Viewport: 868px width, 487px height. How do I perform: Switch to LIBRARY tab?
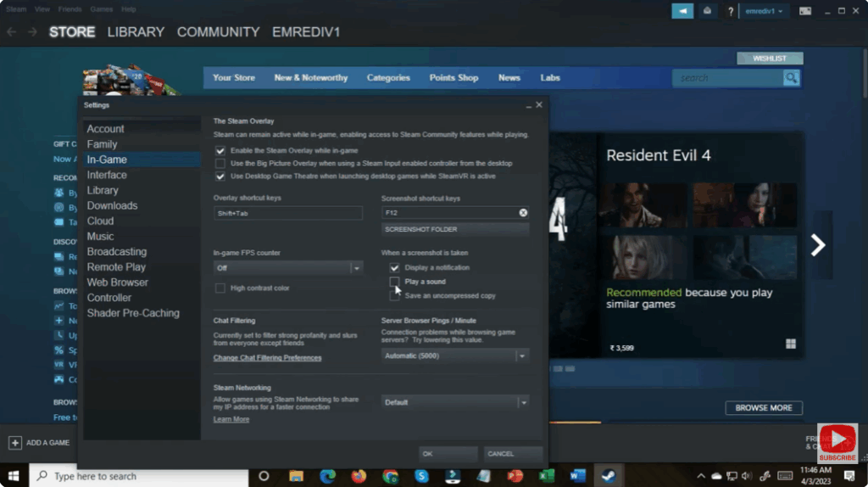click(136, 32)
